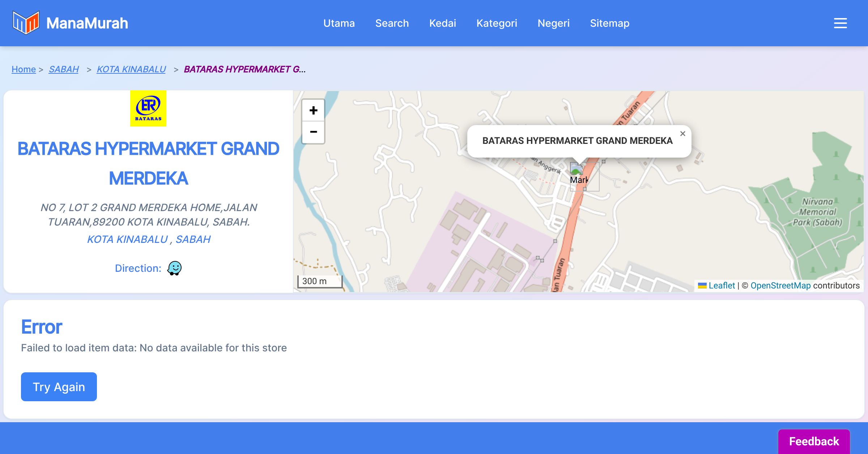Viewport: 868px width, 454px height.
Task: Open the Sitemap page
Action: 609,23
